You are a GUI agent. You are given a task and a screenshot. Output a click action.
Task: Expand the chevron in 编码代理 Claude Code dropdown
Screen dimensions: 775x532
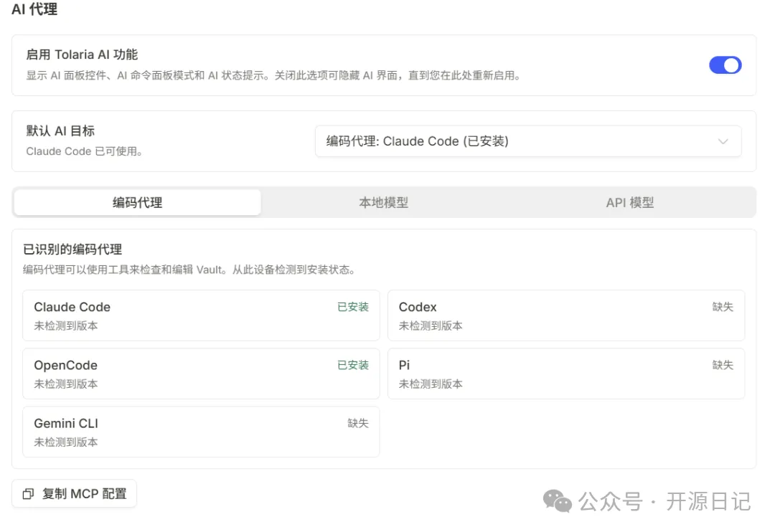[723, 141]
